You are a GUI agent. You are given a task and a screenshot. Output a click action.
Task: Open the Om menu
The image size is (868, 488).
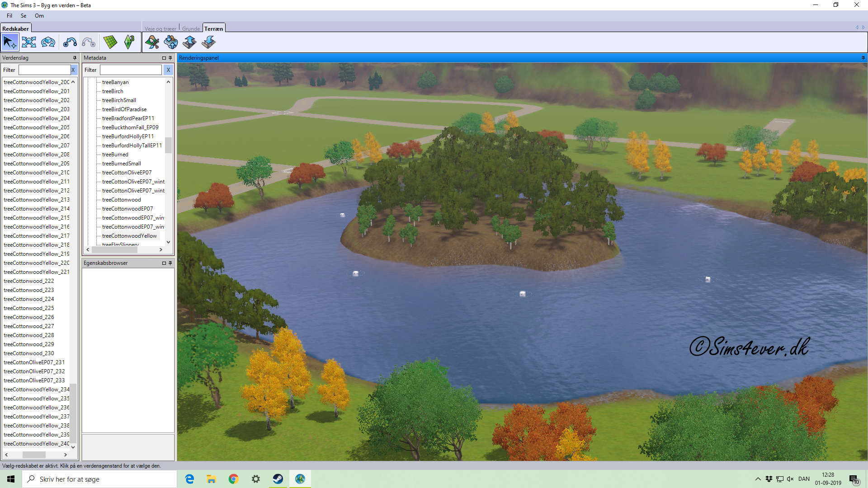click(x=39, y=16)
